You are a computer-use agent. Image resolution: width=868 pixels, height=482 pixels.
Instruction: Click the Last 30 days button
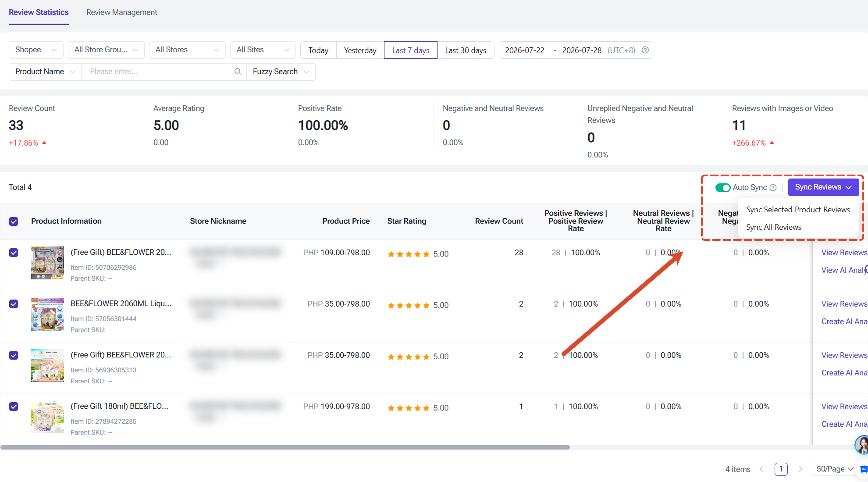[x=466, y=50]
